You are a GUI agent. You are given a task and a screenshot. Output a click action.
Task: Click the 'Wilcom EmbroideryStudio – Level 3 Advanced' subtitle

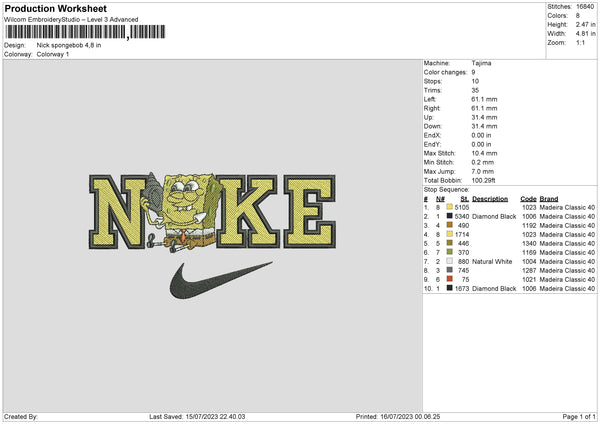coord(71,20)
